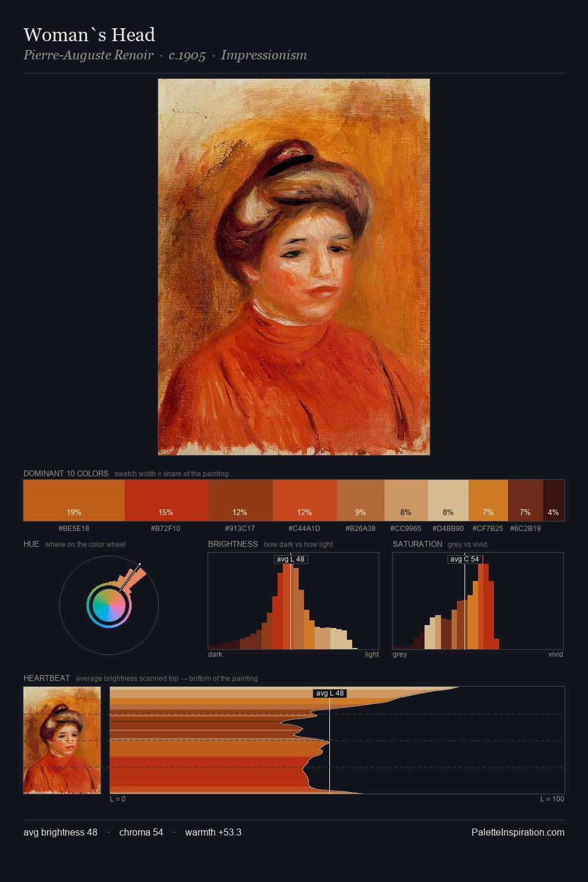The width and height of the screenshot is (588, 882).
Task: Click 'how dark vs how light' caption
Action: [299, 544]
